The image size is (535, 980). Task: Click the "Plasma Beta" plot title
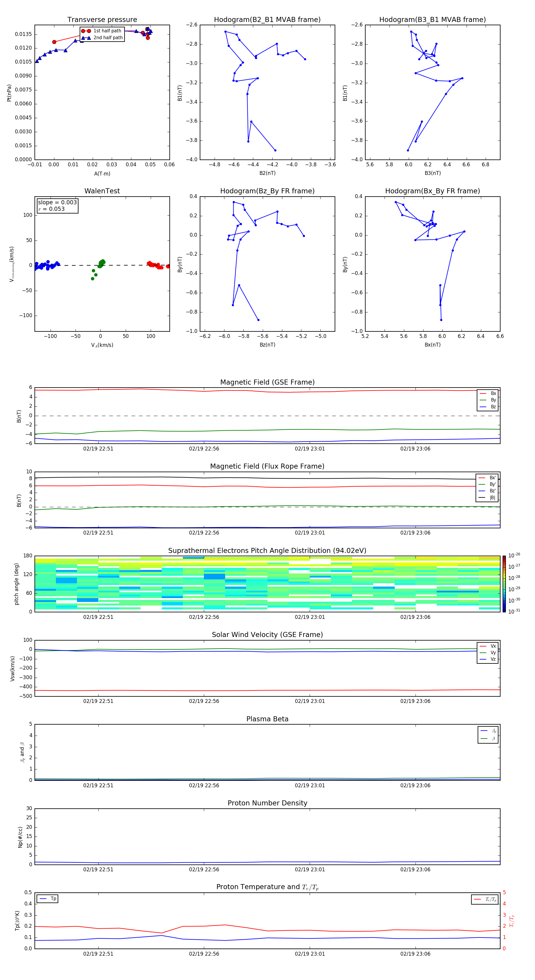point(267,719)
